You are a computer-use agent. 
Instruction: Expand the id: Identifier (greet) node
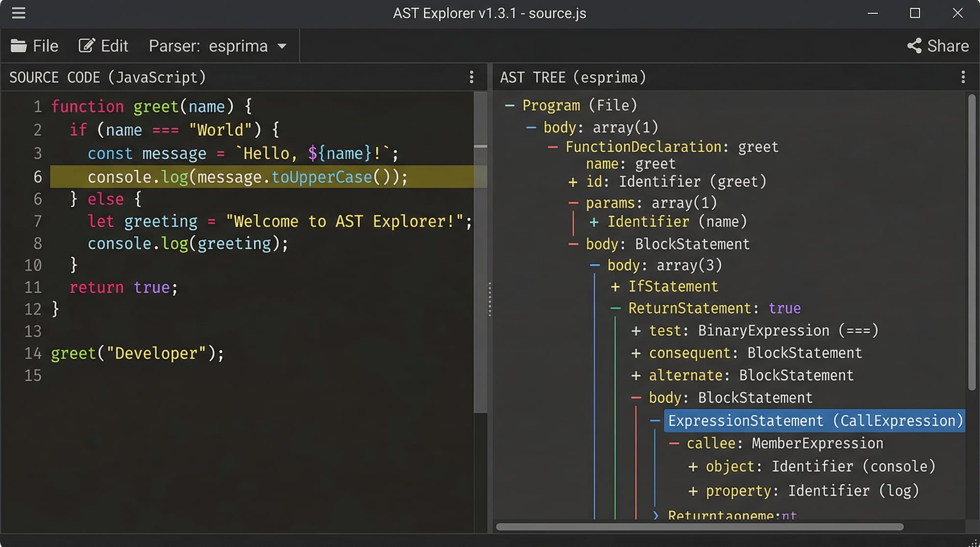(x=573, y=182)
